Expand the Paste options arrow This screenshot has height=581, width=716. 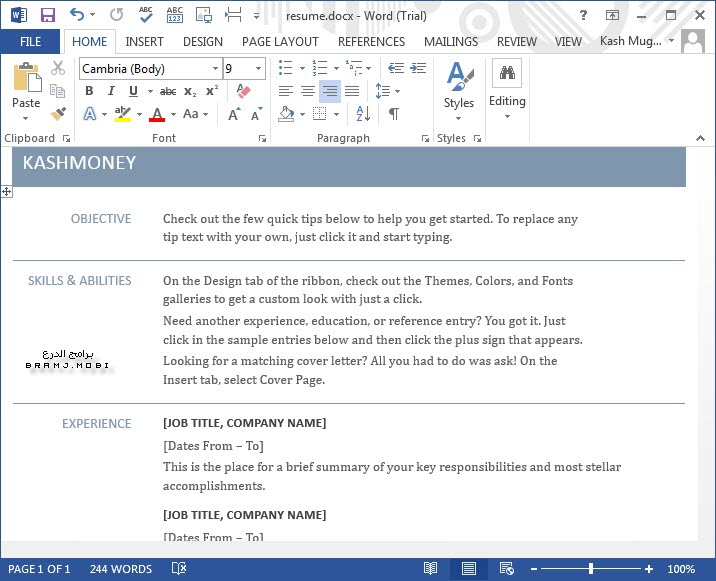tap(26, 118)
